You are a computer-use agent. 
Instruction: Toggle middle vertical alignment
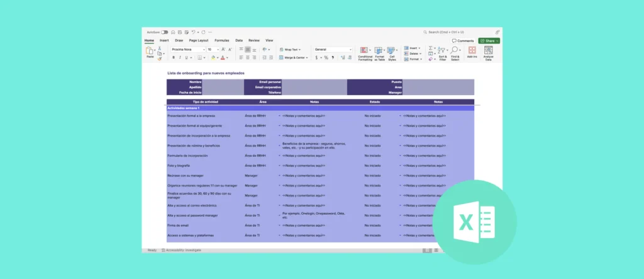click(248, 49)
